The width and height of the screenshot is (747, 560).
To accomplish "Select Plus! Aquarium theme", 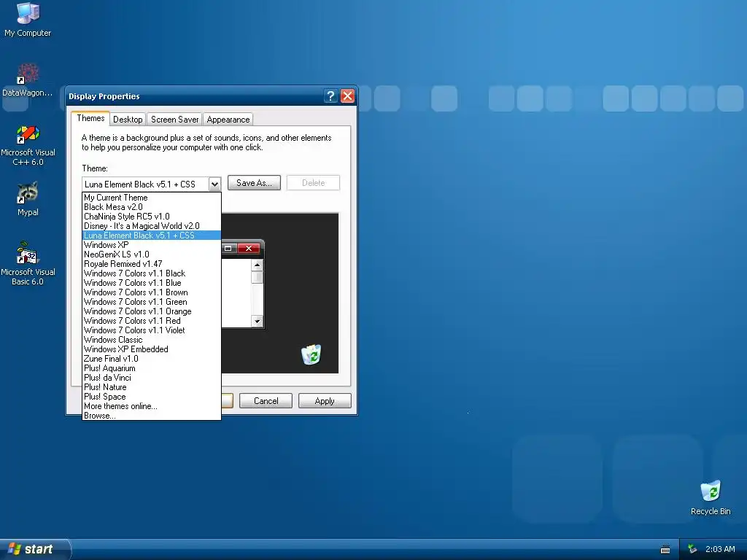I will coord(152,368).
